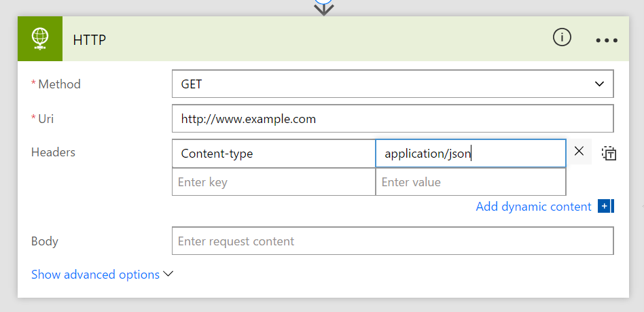
Task: Click the application/json header value field
Action: coord(470,154)
